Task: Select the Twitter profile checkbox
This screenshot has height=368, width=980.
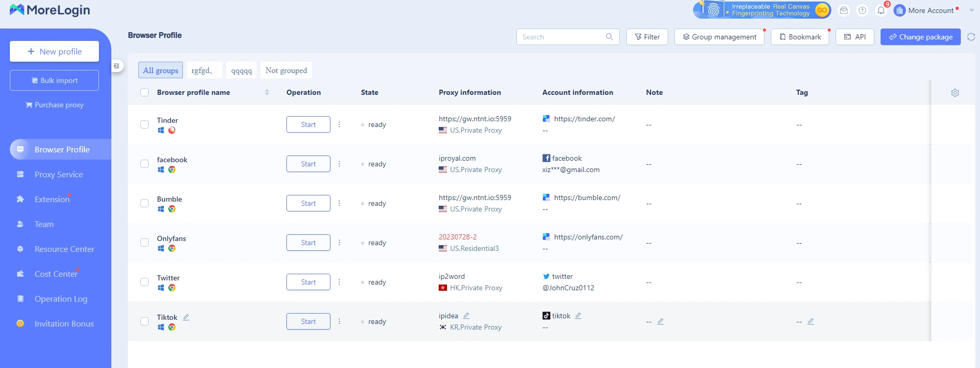Action: tap(145, 282)
